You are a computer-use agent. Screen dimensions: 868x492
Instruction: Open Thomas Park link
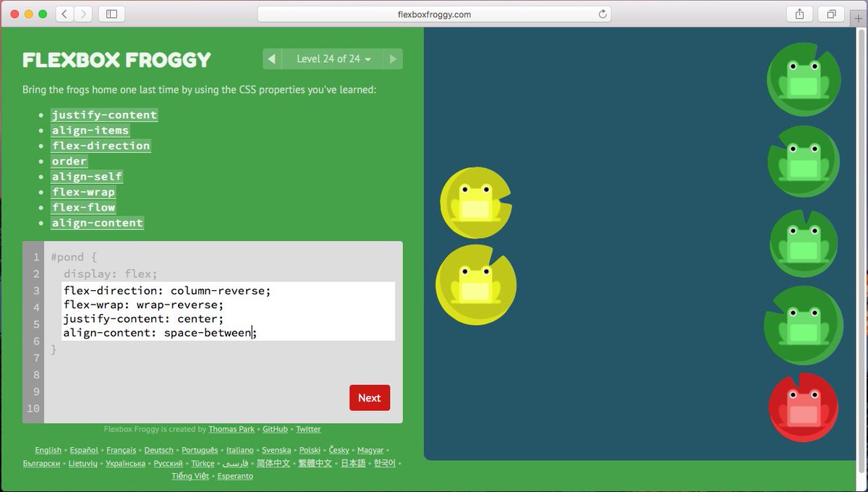pyautogui.click(x=231, y=429)
